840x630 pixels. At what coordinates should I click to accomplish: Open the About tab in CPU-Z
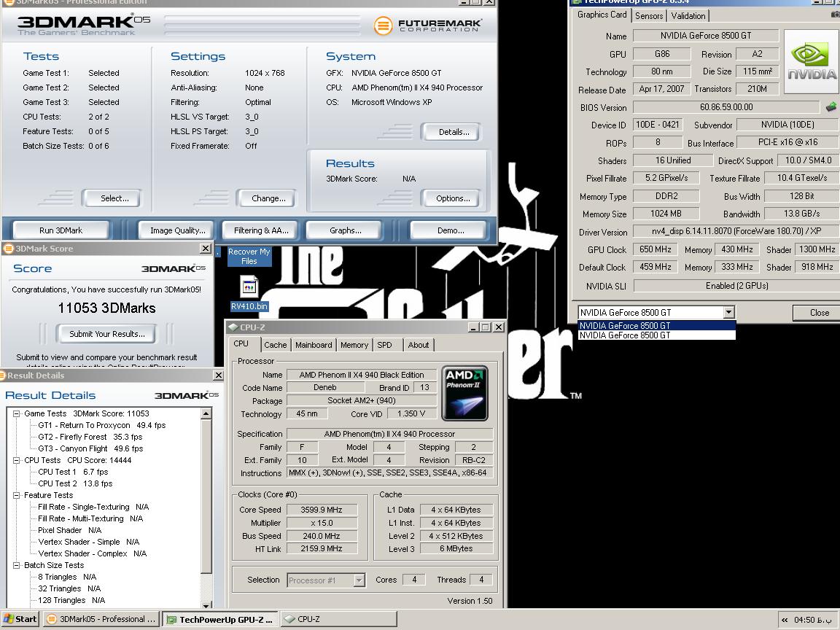pos(419,345)
